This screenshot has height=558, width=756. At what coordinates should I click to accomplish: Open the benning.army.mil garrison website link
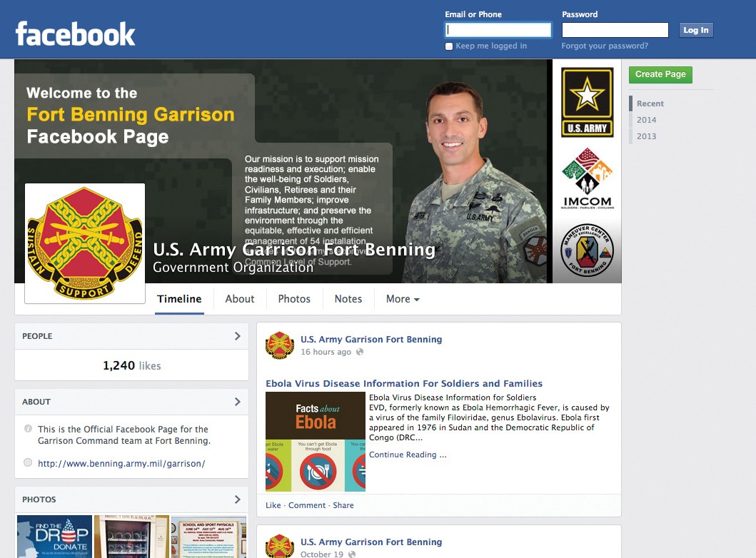(121, 464)
